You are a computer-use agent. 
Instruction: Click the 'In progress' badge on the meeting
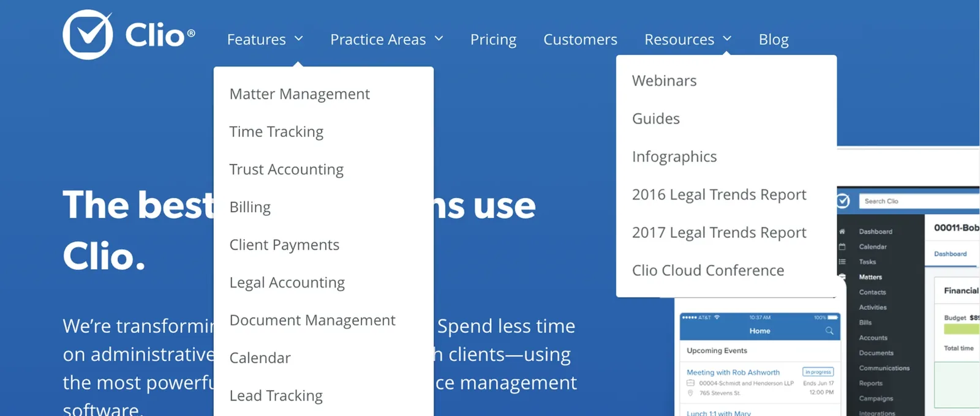(x=818, y=372)
